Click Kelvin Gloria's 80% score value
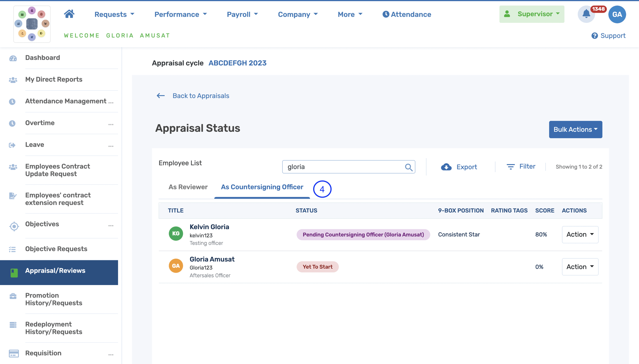Image resolution: width=639 pixels, height=364 pixels. pos(541,234)
